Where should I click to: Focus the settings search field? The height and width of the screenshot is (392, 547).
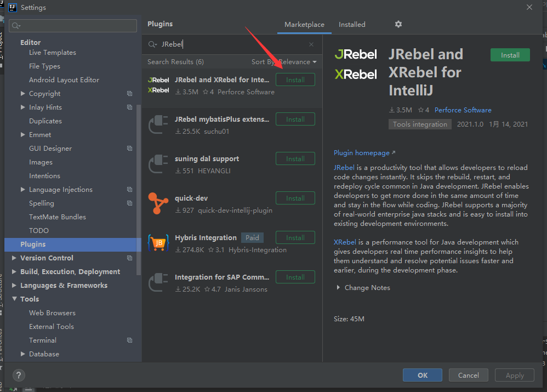point(73,26)
